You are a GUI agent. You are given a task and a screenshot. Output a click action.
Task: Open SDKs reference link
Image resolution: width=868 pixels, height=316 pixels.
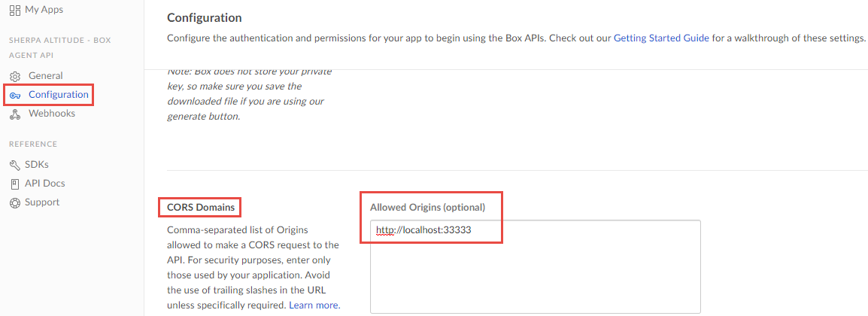click(x=37, y=165)
